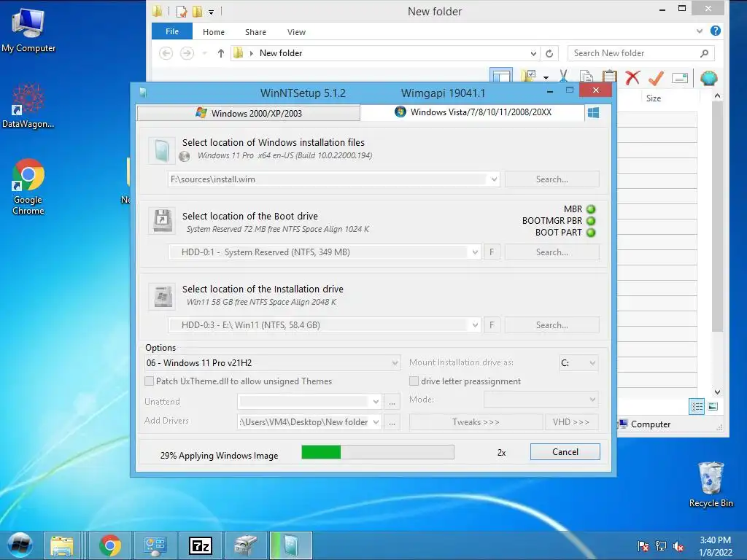
Task: Toggle the installation drive F format button
Action: pos(492,324)
